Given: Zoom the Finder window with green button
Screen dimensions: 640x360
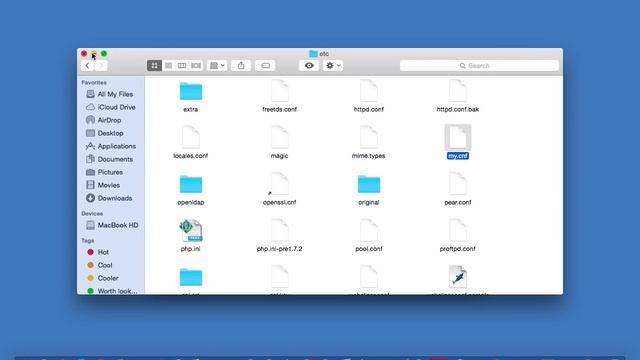Looking at the screenshot, I should tap(104, 53).
